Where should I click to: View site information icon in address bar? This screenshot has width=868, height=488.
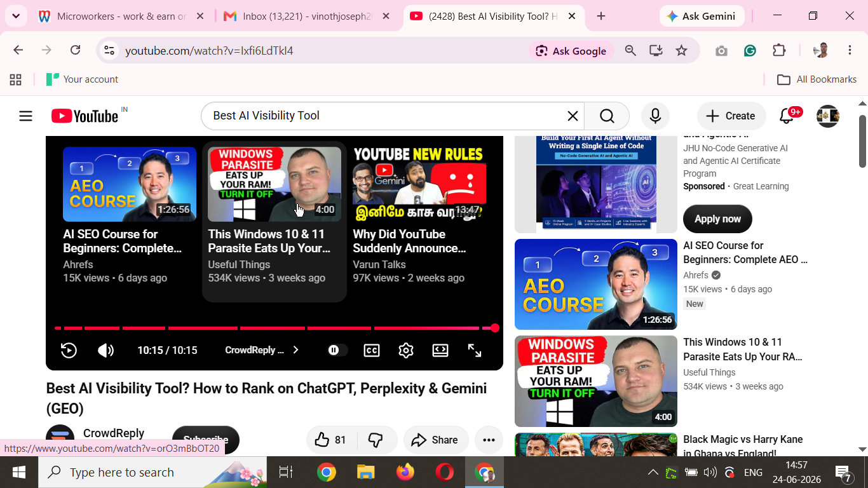(x=109, y=50)
